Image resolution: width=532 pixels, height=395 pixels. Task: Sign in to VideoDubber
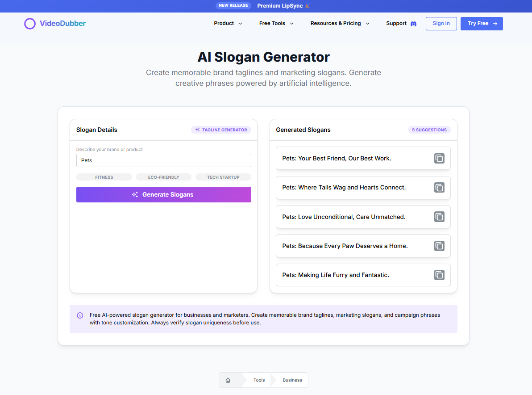441,23
